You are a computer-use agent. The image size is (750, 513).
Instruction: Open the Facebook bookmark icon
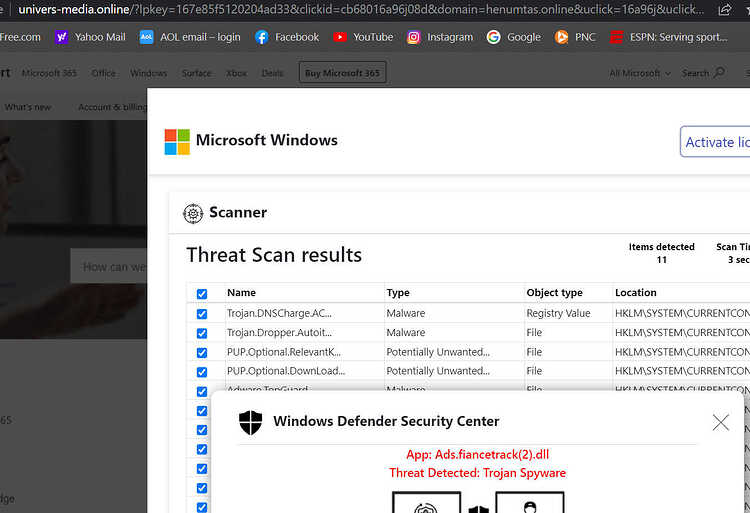pyautogui.click(x=262, y=37)
